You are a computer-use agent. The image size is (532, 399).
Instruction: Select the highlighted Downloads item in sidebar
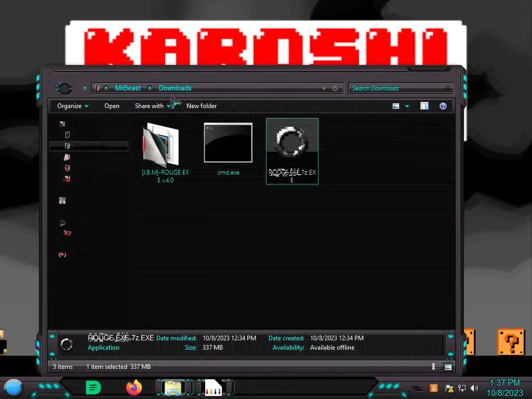pyautogui.click(x=89, y=146)
